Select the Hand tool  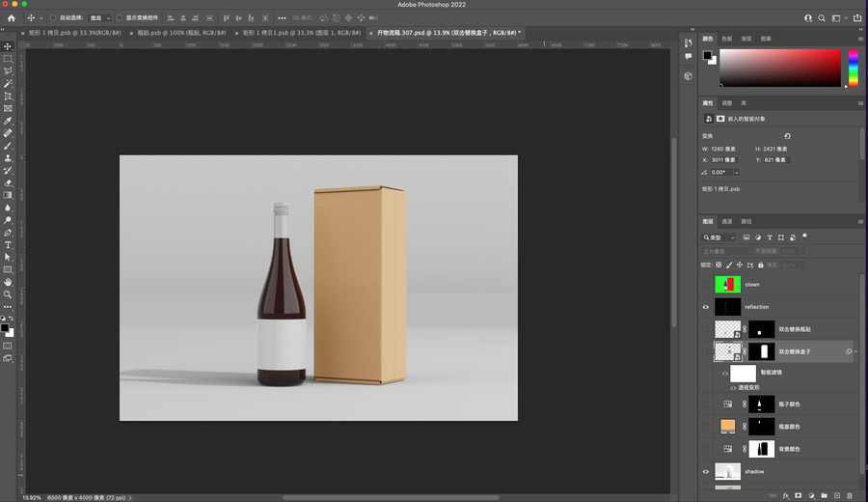8,282
